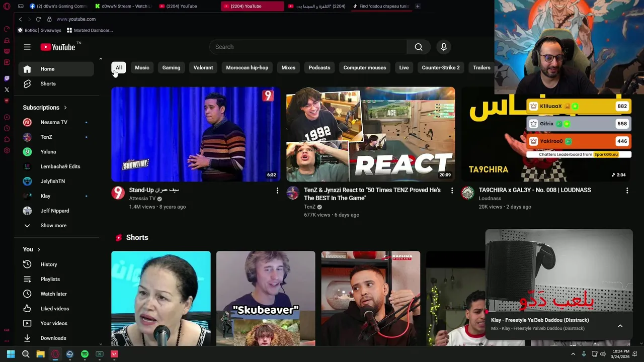This screenshot has width=644, height=362.
Task: Select the Valorant filter chip
Action: point(203,67)
